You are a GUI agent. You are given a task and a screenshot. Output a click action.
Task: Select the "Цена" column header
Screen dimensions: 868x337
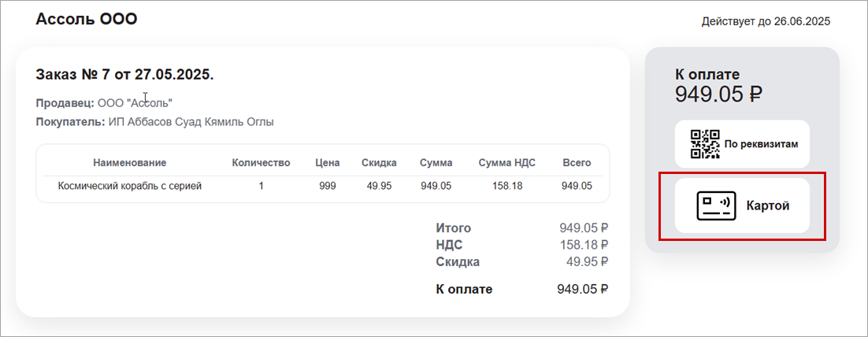pos(327,163)
